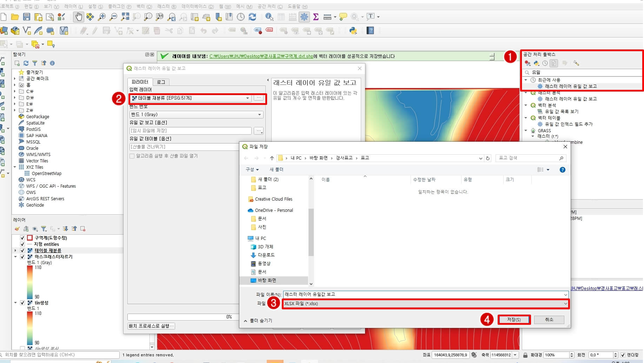The image size is (644, 363).
Task: Select OpenStreetMap in the Browser panel
Action: point(46,174)
